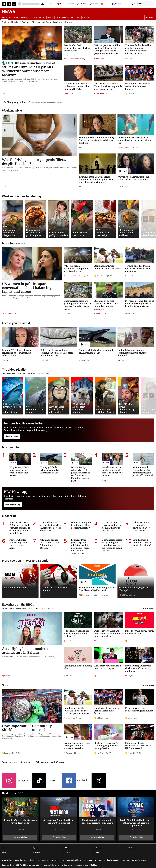The height and width of the screenshot is (868, 156).
Task: Open the Community Shield headline
Action: pyautogui.click(x=27, y=728)
